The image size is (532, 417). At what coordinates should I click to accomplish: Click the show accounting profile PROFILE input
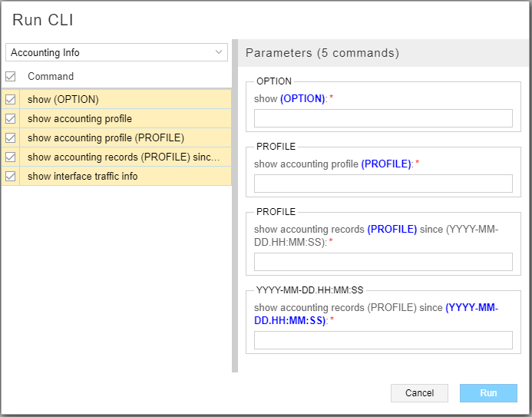[383, 183]
